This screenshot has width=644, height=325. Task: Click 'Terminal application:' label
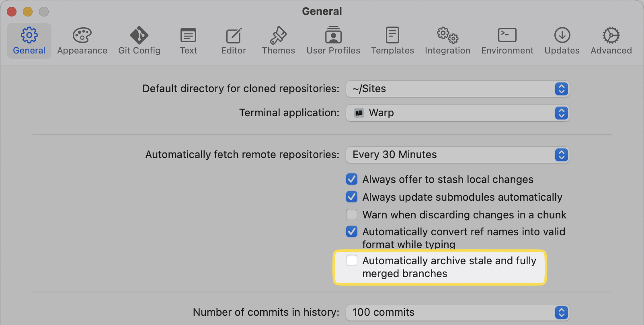tap(289, 113)
